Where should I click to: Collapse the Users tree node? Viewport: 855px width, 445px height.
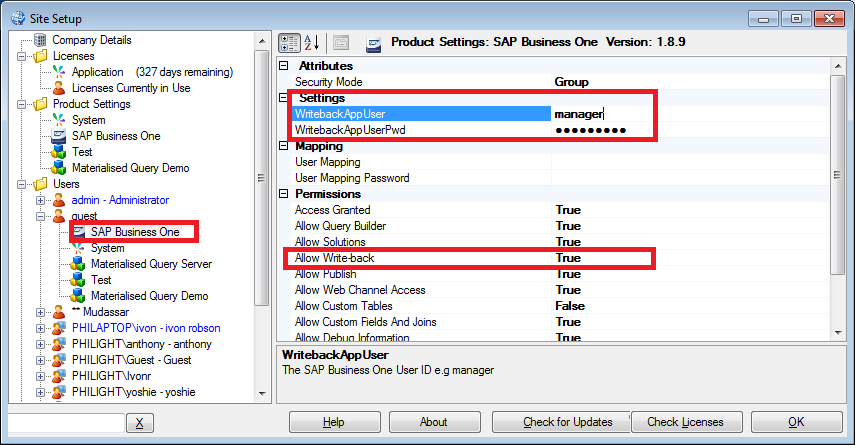coord(21,184)
